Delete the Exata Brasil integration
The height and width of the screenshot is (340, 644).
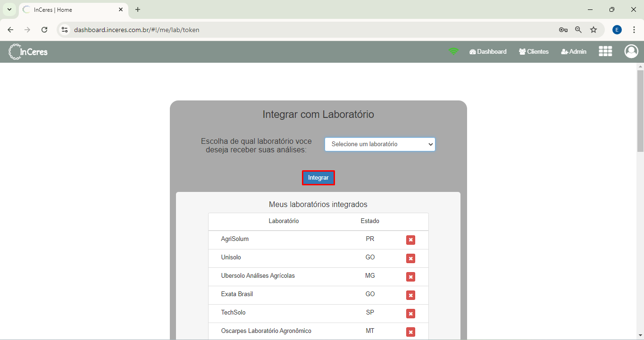click(410, 295)
